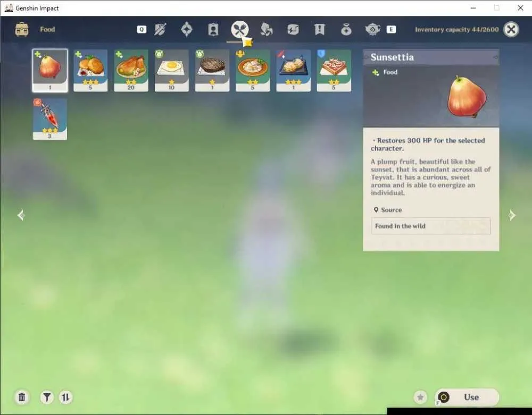Toggle the favorite star for Sunsettia
This screenshot has height=415, width=532.
420,397
